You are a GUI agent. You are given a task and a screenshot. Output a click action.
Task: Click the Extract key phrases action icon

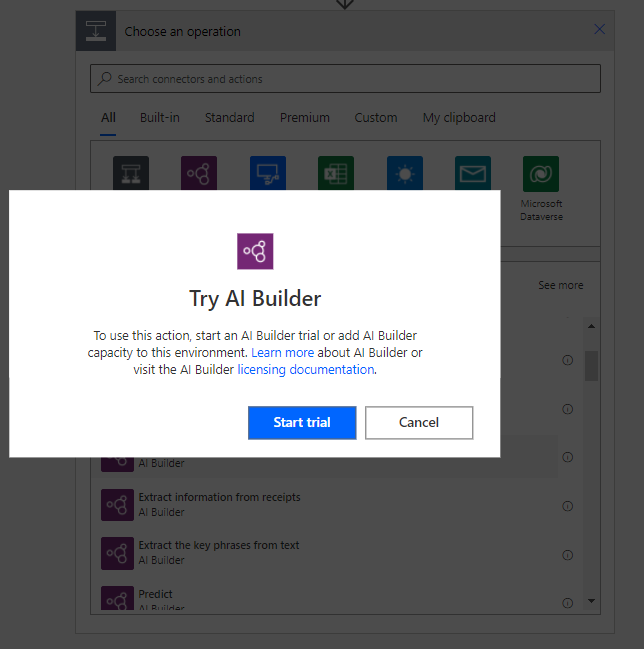point(118,553)
